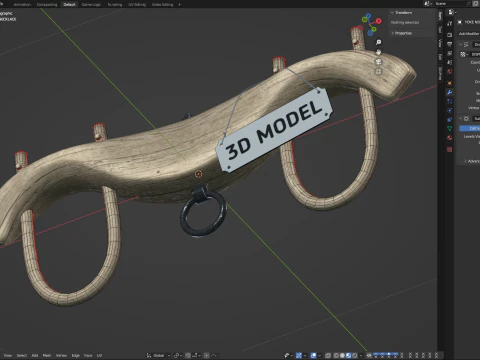This screenshot has width=480, height=360.
Task: Toggle proportional editing in the header
Action: (206, 355)
